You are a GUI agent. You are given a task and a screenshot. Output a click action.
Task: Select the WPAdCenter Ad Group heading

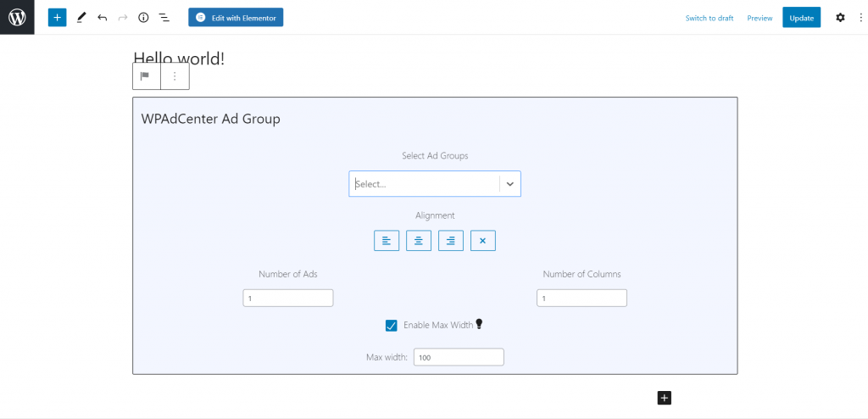(210, 119)
